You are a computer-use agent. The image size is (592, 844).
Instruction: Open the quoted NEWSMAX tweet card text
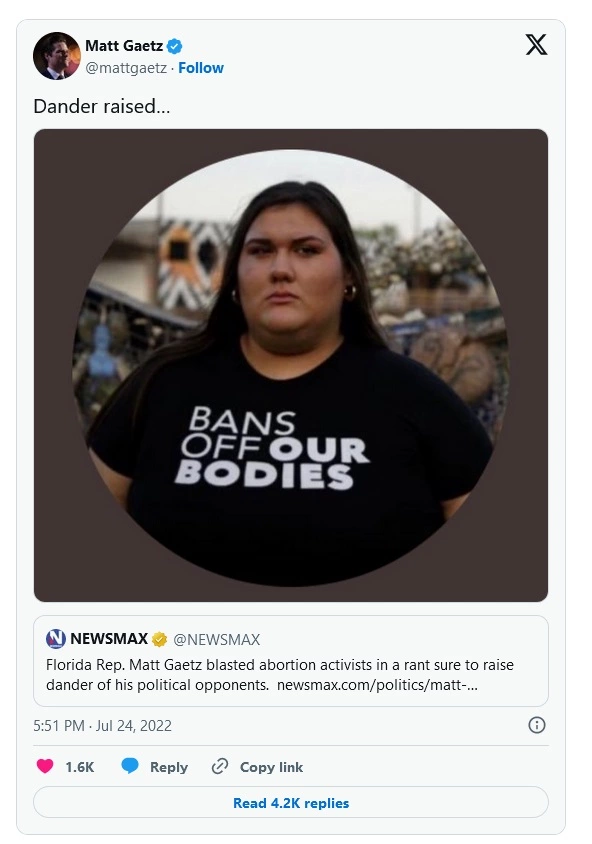(280, 675)
